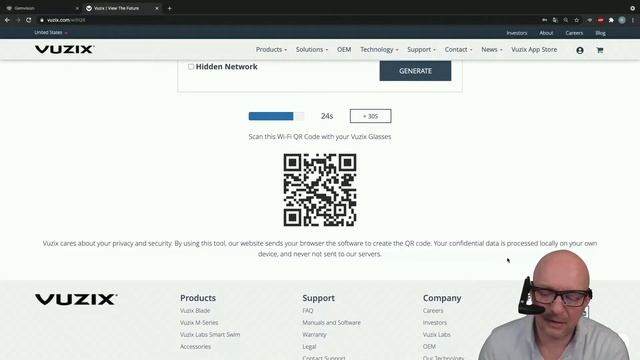Expand the Support dropdown menu
Viewport: 640px width, 360px height.
421,49
